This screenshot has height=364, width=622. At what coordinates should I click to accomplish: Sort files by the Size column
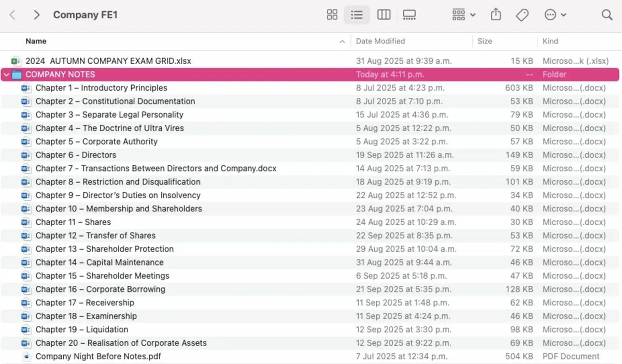click(x=485, y=41)
